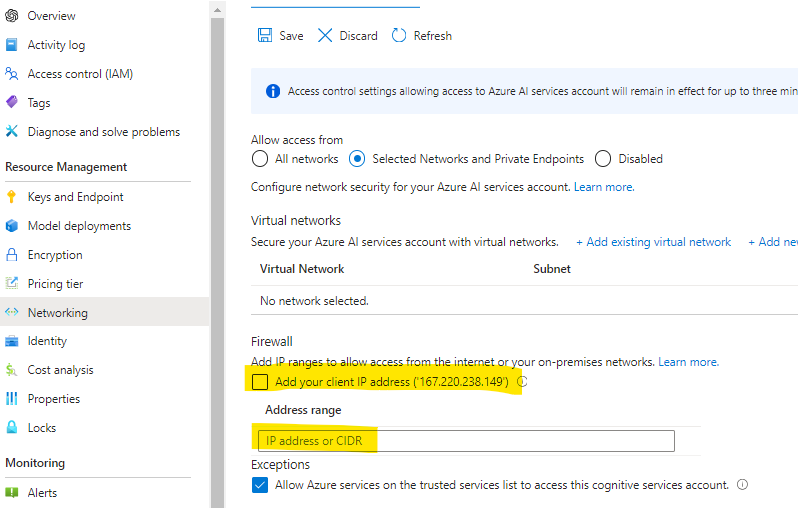Click the Properties bars icon
The height and width of the screenshot is (508, 798).
click(x=12, y=399)
